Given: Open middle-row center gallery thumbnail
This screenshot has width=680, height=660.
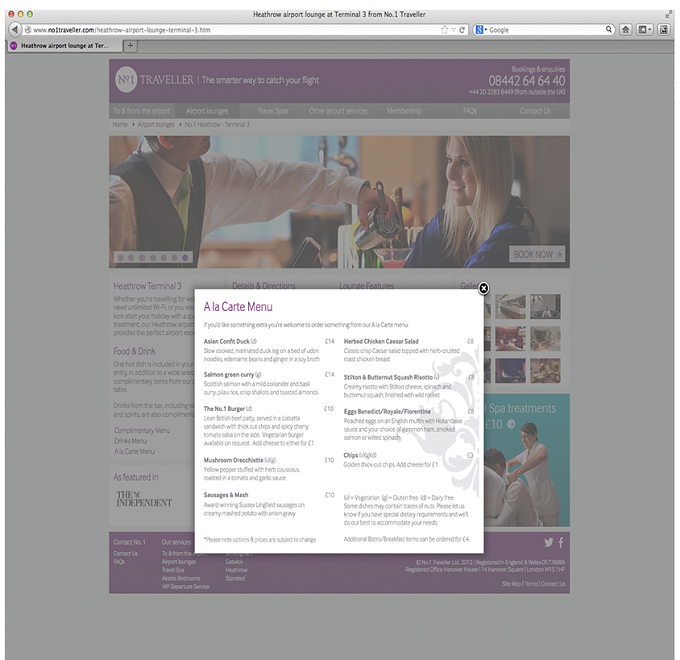Looking at the screenshot, I should (510, 338).
